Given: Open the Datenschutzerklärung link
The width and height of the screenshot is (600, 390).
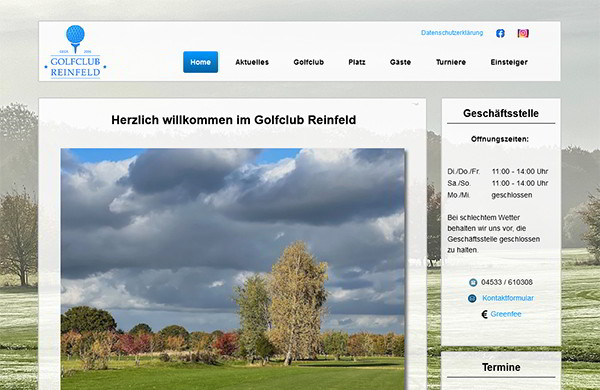Looking at the screenshot, I should [452, 33].
